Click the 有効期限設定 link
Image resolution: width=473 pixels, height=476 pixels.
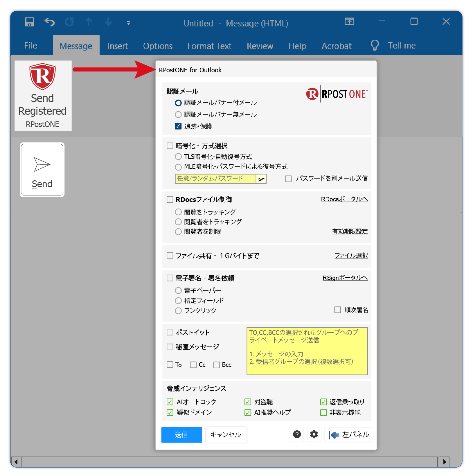tap(350, 231)
